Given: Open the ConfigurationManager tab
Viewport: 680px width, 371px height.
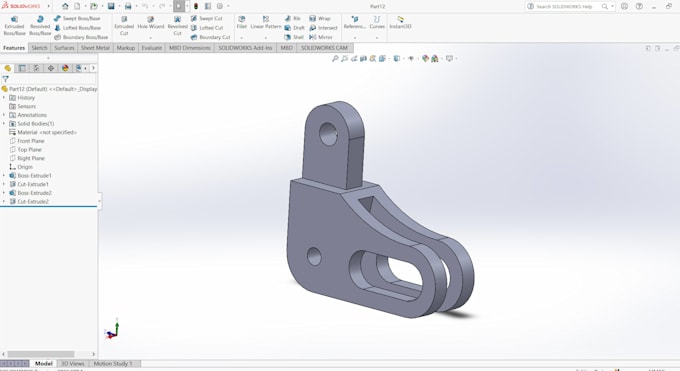Looking at the screenshot, I should click(x=36, y=68).
